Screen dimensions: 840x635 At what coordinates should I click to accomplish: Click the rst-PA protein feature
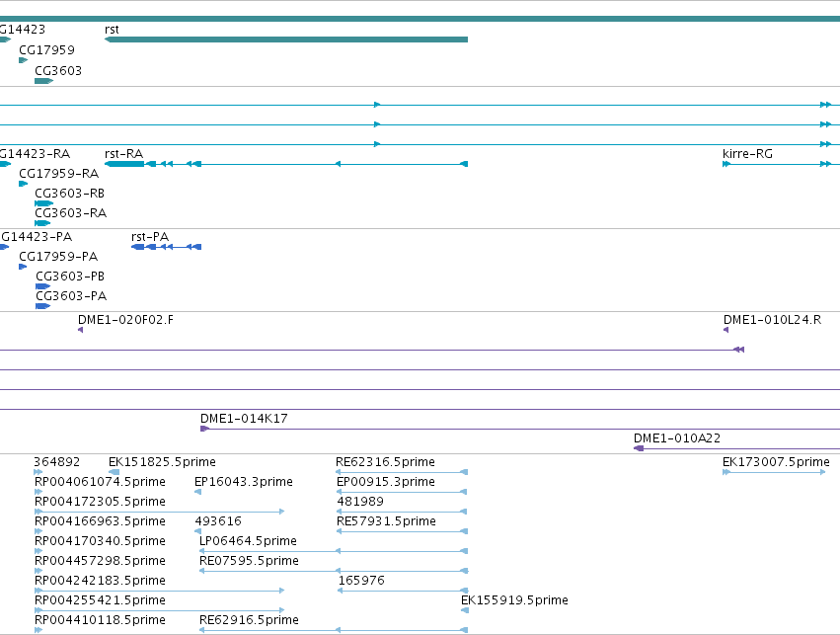(167, 247)
